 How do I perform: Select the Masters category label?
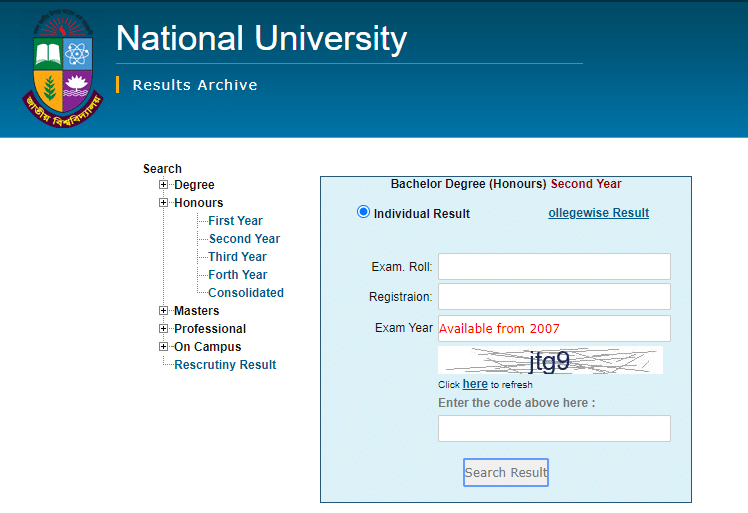[197, 311]
